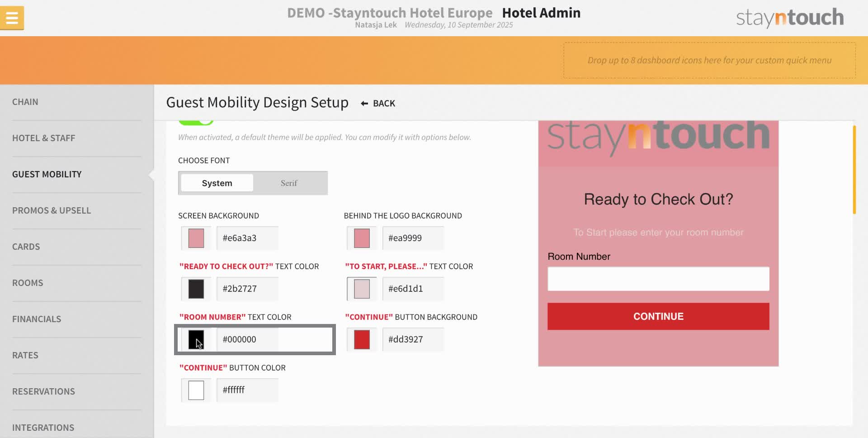Open the hamburger main menu
The height and width of the screenshot is (438, 868).
click(x=12, y=18)
